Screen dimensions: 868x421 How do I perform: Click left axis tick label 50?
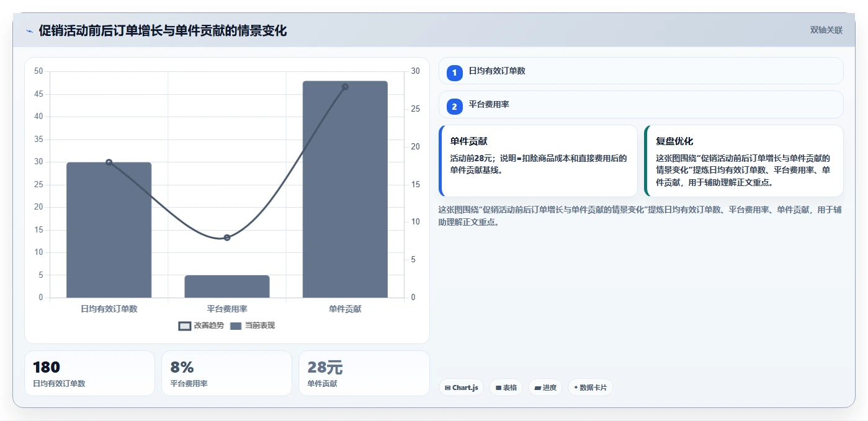coord(38,71)
